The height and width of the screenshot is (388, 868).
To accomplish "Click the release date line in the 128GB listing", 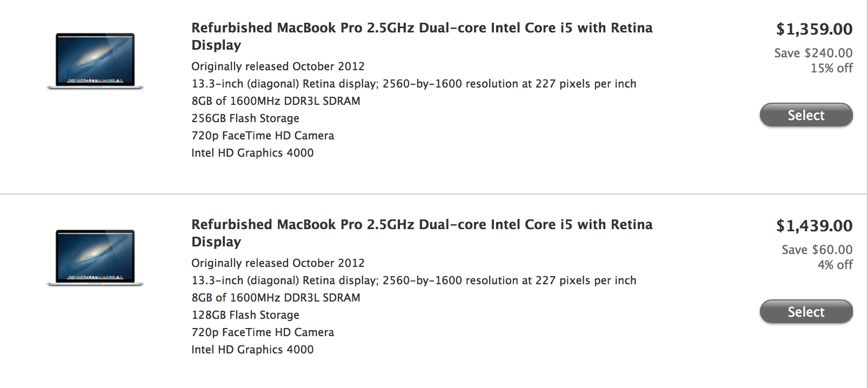I will point(278,263).
